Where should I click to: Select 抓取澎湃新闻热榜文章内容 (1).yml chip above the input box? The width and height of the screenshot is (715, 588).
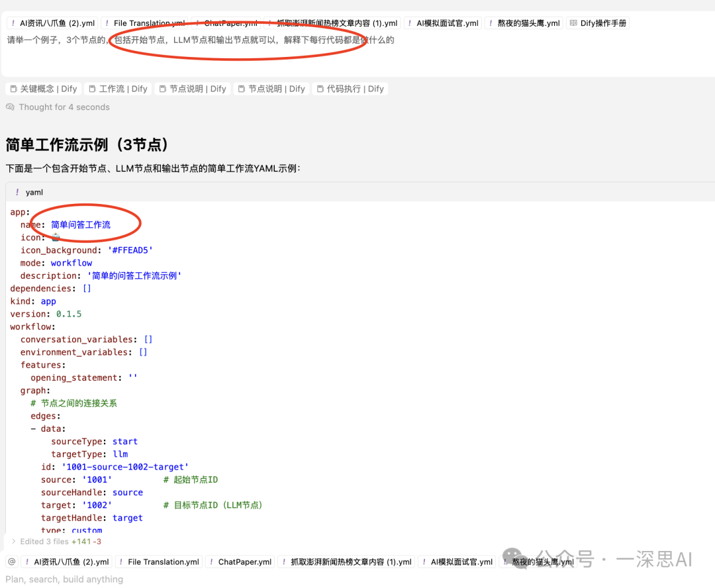click(347, 562)
